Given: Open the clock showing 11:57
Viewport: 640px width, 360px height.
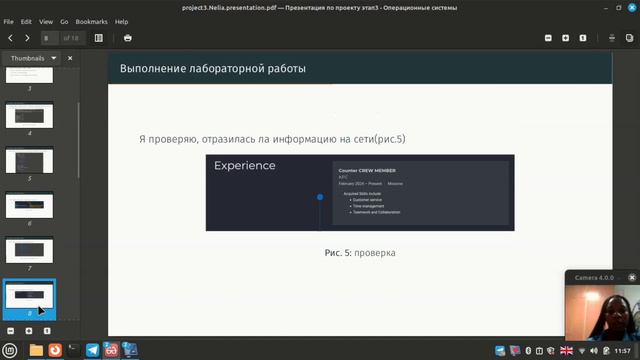Looking at the screenshot, I should tap(622, 351).
